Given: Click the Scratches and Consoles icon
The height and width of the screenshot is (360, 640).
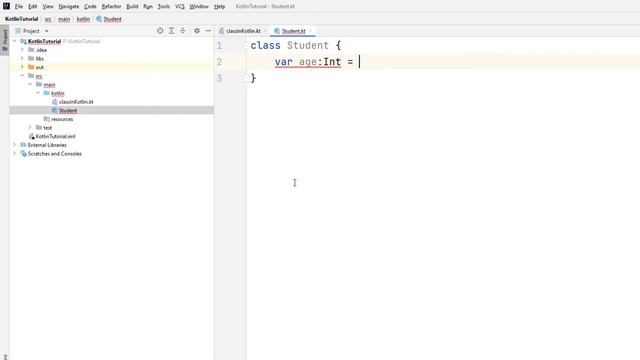Looking at the screenshot, I should click(x=23, y=153).
